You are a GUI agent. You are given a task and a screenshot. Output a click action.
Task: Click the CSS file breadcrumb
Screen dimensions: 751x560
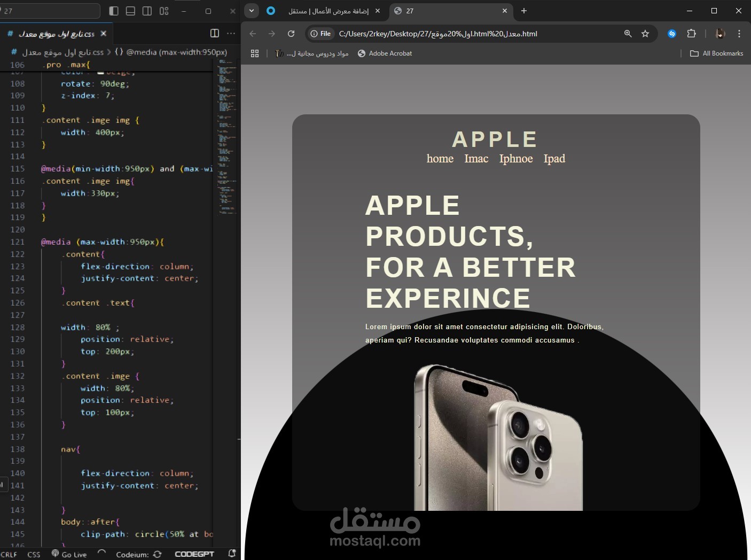click(x=58, y=52)
